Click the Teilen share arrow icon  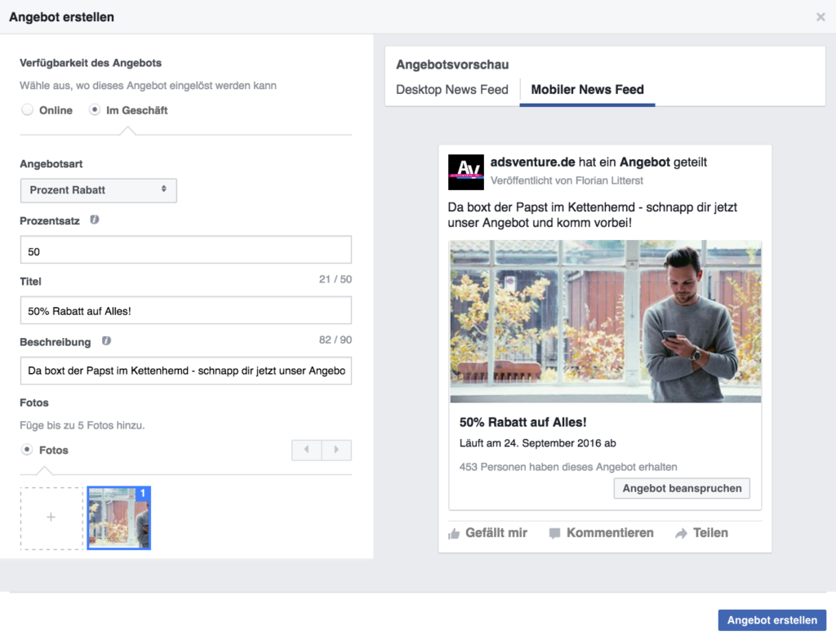tap(681, 534)
